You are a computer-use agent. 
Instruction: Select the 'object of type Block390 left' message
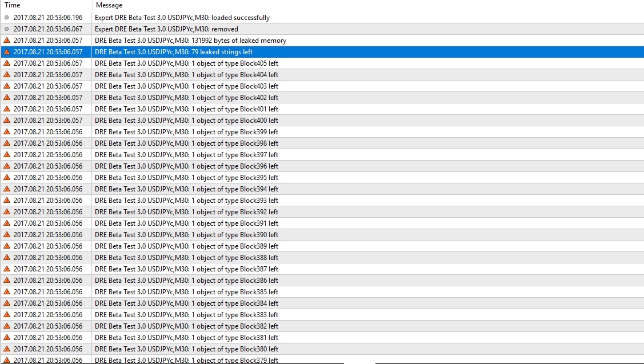(x=186, y=235)
